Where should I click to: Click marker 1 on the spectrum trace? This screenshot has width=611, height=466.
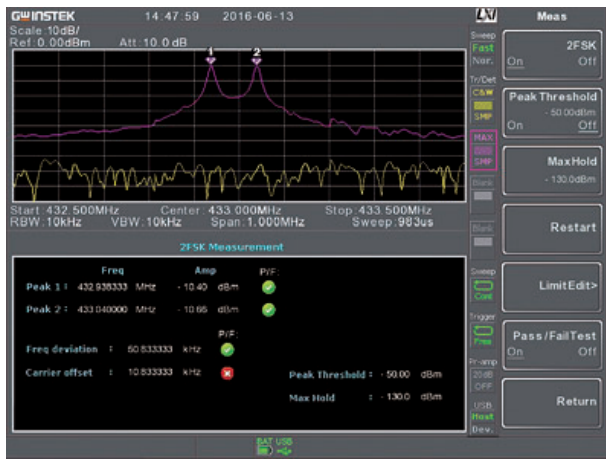click(211, 60)
